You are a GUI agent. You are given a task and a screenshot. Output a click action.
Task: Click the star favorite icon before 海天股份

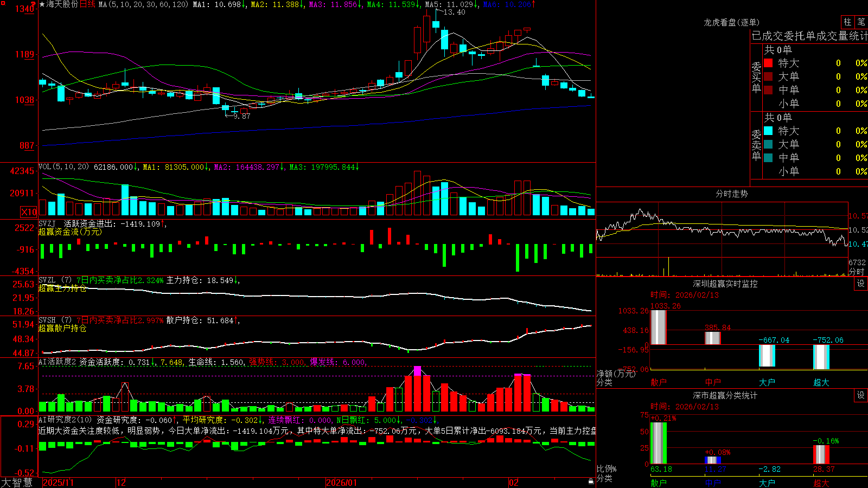(42, 4)
